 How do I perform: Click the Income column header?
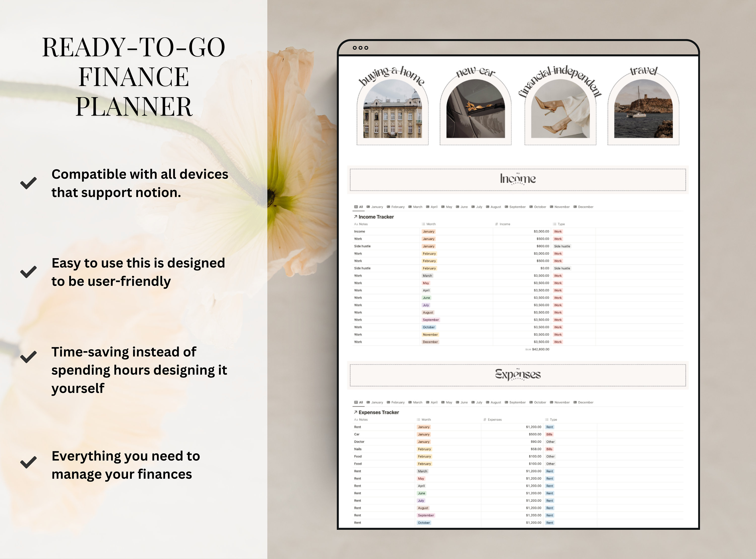pos(502,224)
